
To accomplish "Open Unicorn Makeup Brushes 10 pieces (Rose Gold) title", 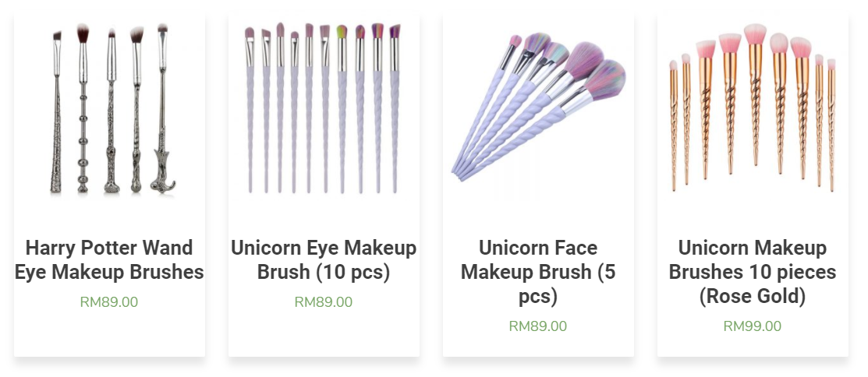I will pyautogui.click(x=753, y=272).
